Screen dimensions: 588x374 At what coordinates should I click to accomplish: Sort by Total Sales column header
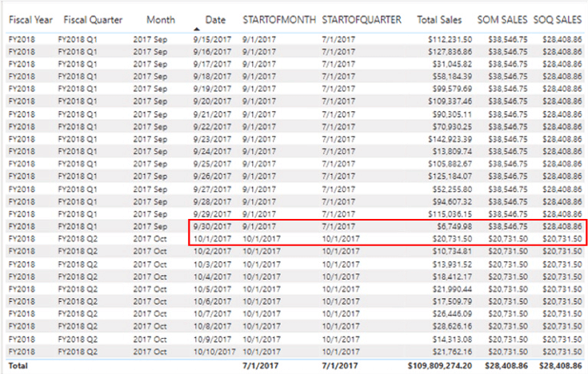[x=438, y=19]
